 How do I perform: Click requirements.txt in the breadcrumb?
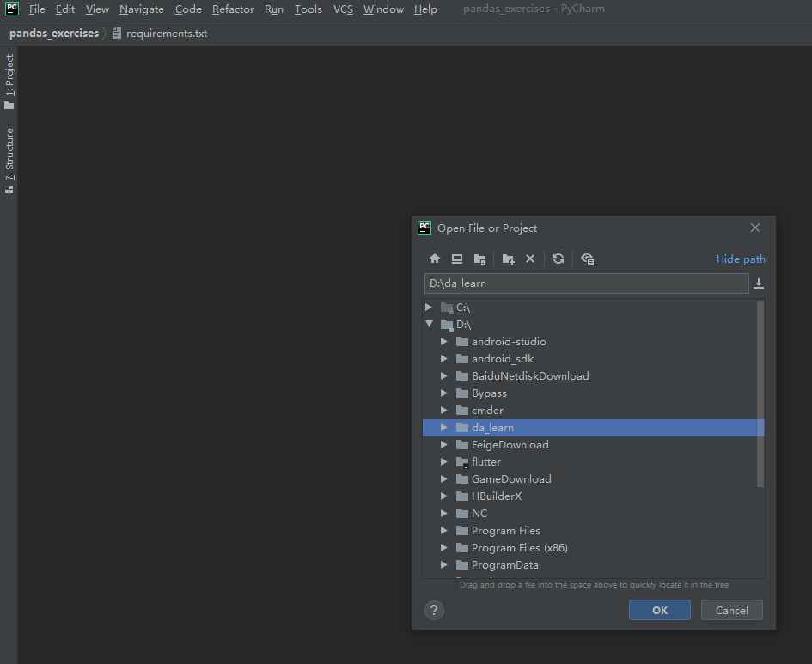[x=166, y=34]
